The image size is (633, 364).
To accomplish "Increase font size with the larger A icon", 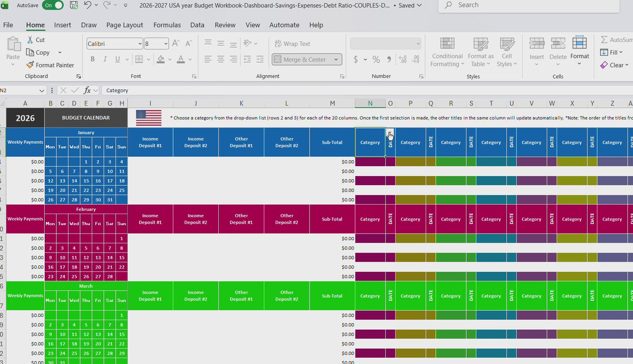I will (x=176, y=44).
